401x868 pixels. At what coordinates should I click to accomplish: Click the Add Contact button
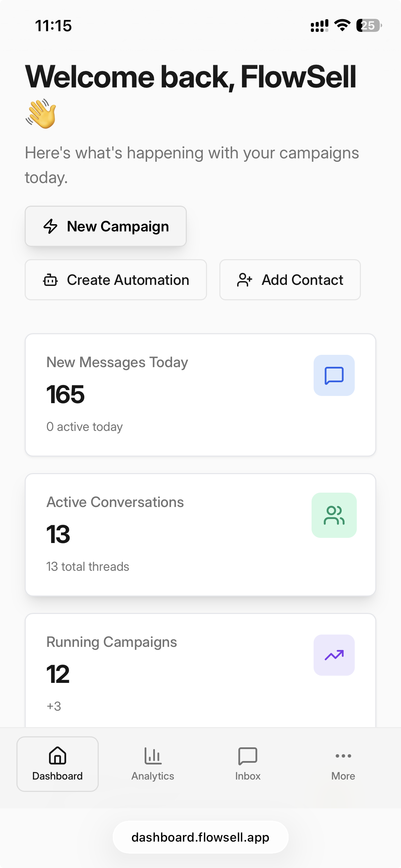coord(290,280)
